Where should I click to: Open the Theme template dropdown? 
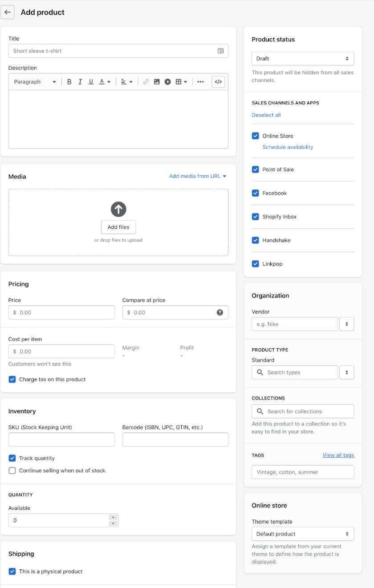click(x=303, y=534)
